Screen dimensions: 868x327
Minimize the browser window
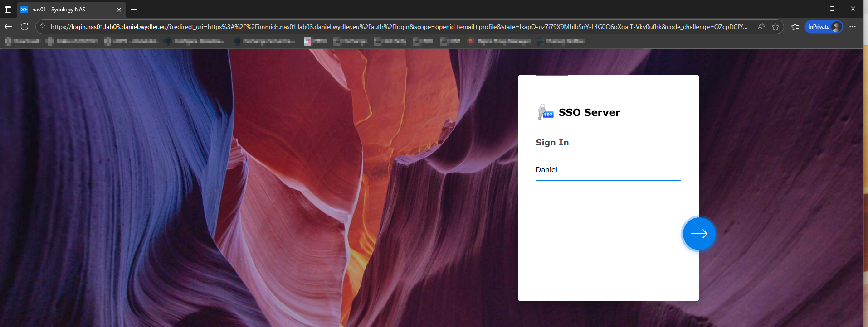811,9
